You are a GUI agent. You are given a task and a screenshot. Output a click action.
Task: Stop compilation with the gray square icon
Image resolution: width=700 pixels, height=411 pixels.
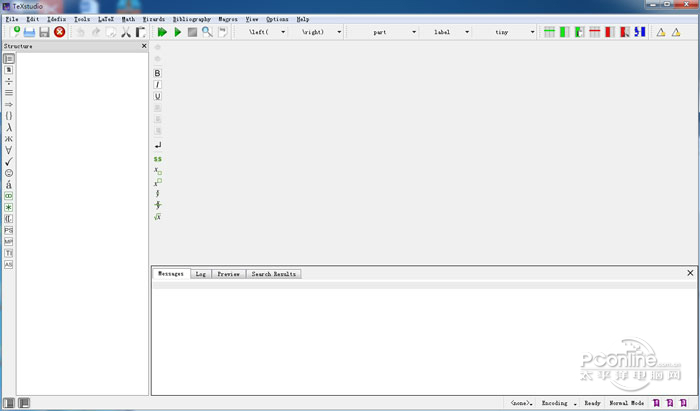192,32
